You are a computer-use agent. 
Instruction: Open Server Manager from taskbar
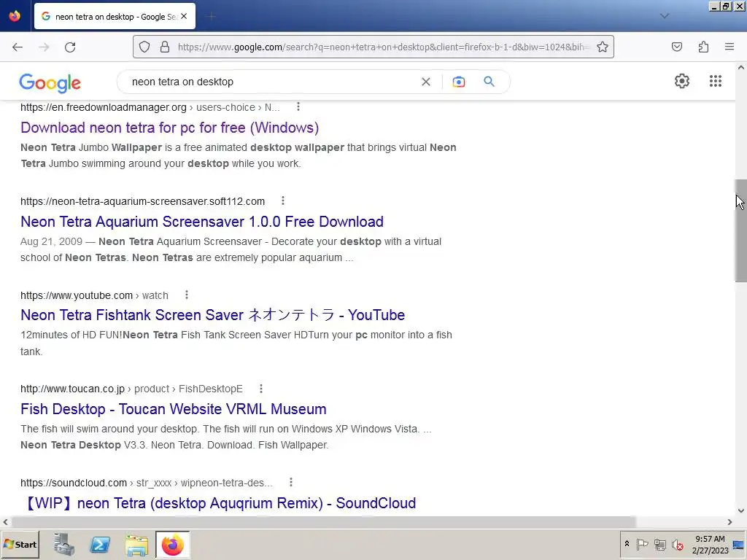[64, 544]
